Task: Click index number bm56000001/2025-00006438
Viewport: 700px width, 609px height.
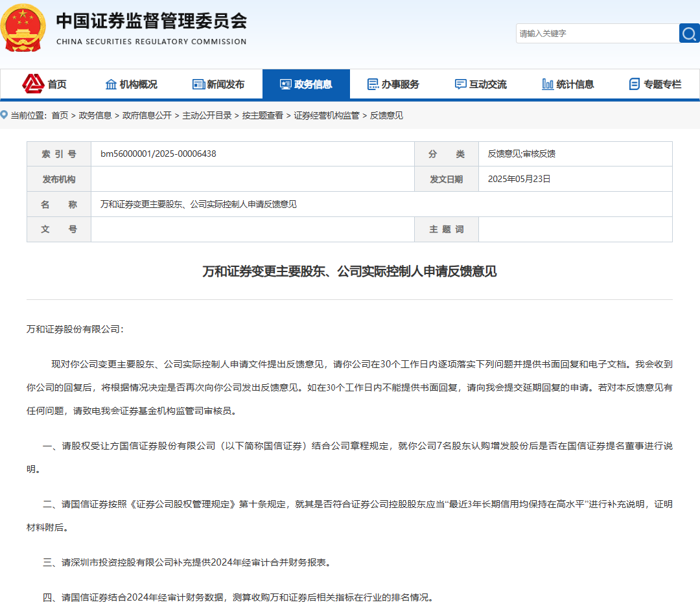Action: click(x=158, y=154)
